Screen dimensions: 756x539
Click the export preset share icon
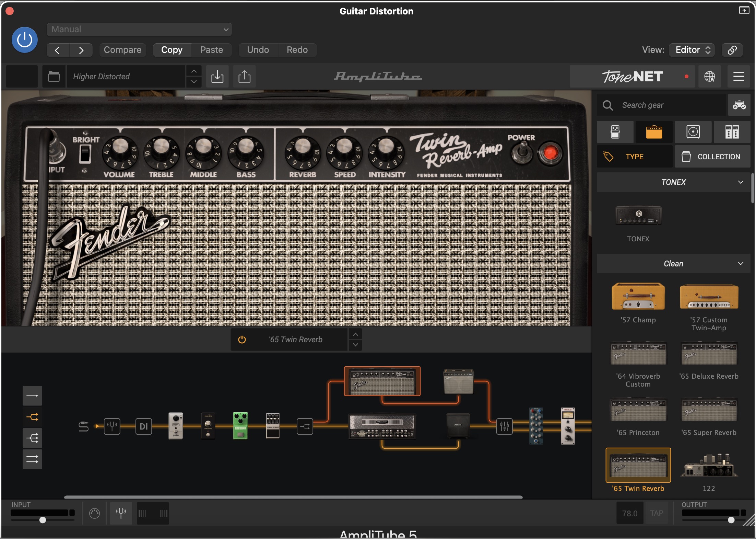[x=244, y=76]
